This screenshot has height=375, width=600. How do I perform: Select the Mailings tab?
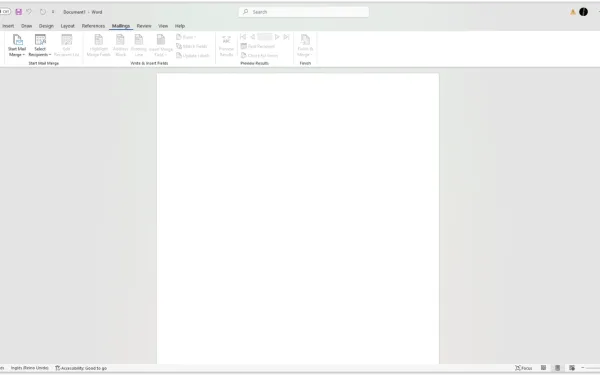tap(121, 26)
